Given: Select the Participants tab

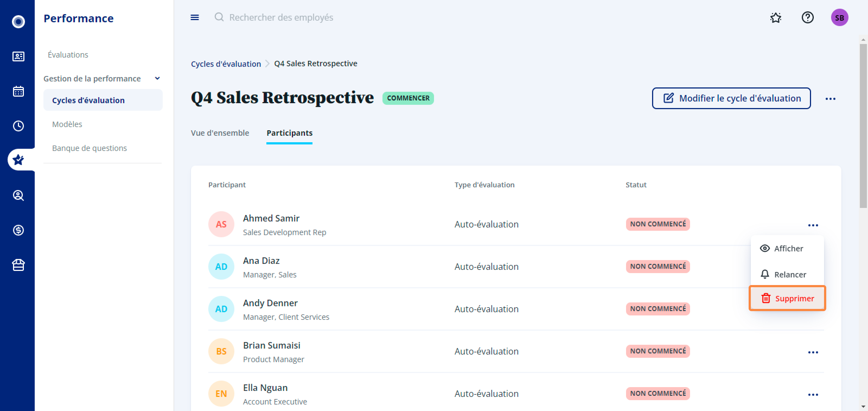Looking at the screenshot, I should (x=289, y=133).
